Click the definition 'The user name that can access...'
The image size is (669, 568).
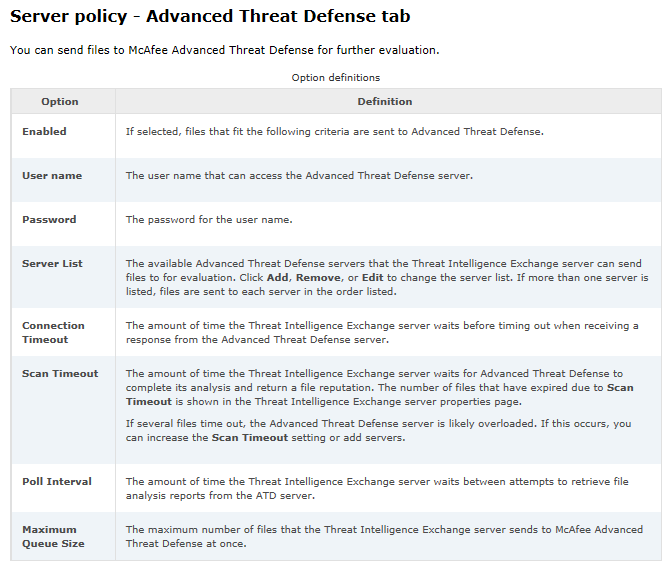click(299, 175)
